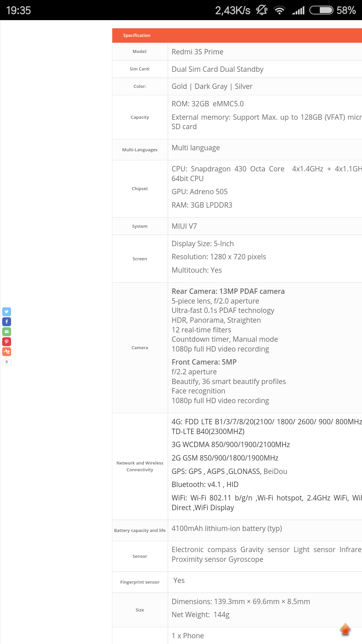Tap the 19:35 clock in status bar
Screen dimensions: 362x644
[18, 10]
